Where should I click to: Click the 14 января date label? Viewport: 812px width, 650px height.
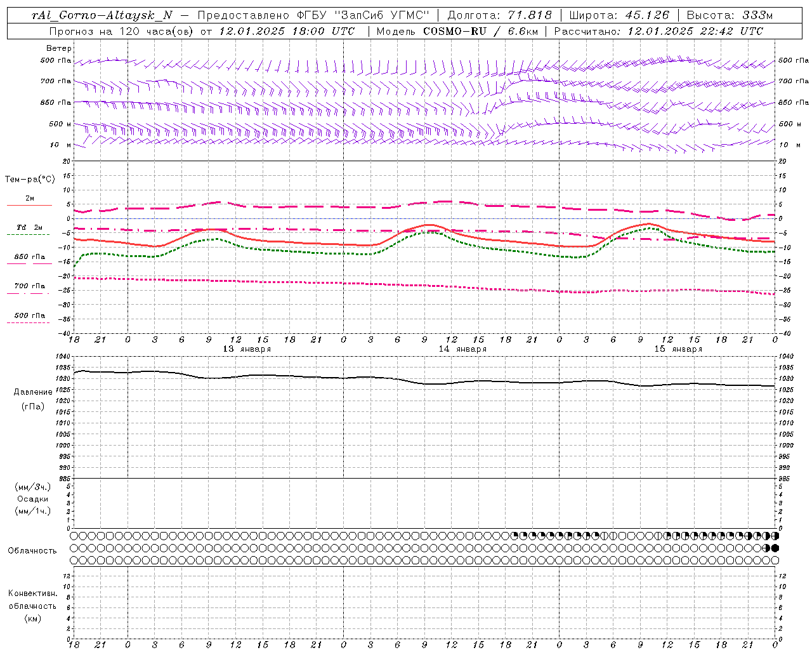(462, 349)
